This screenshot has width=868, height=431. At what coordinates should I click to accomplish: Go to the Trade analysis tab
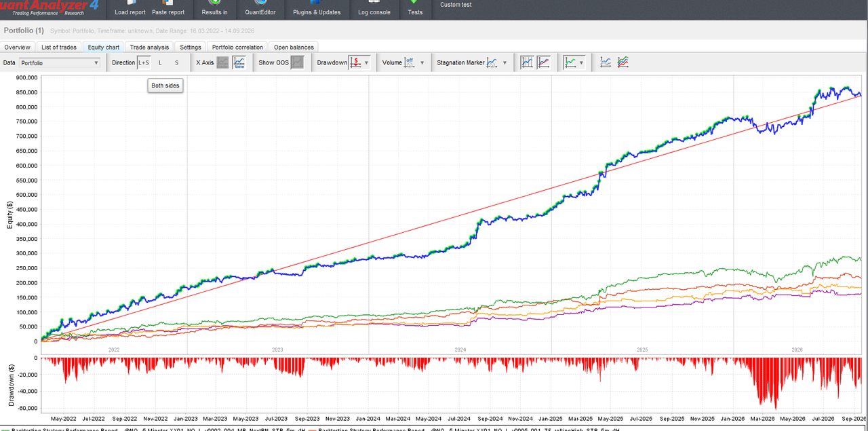point(149,48)
